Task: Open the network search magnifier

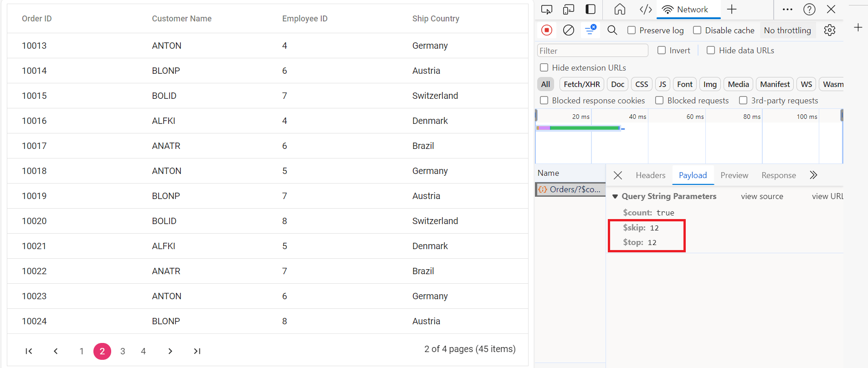Action: 612,30
